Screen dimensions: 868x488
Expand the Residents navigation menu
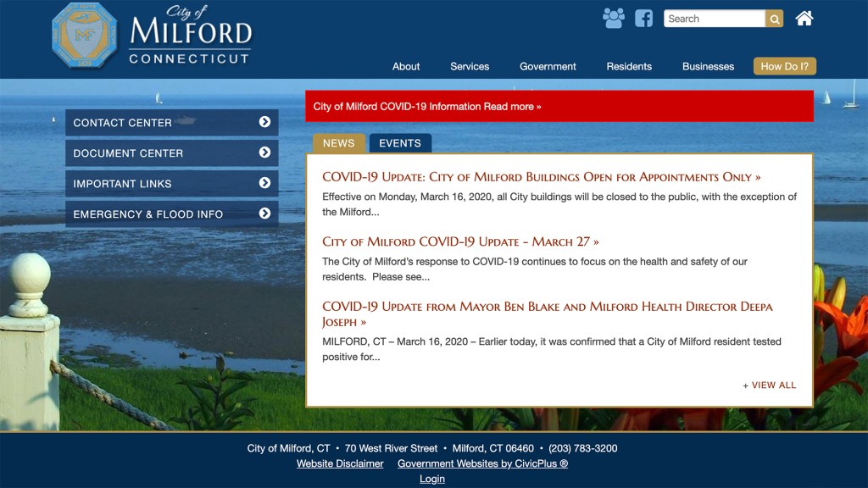pyautogui.click(x=629, y=66)
